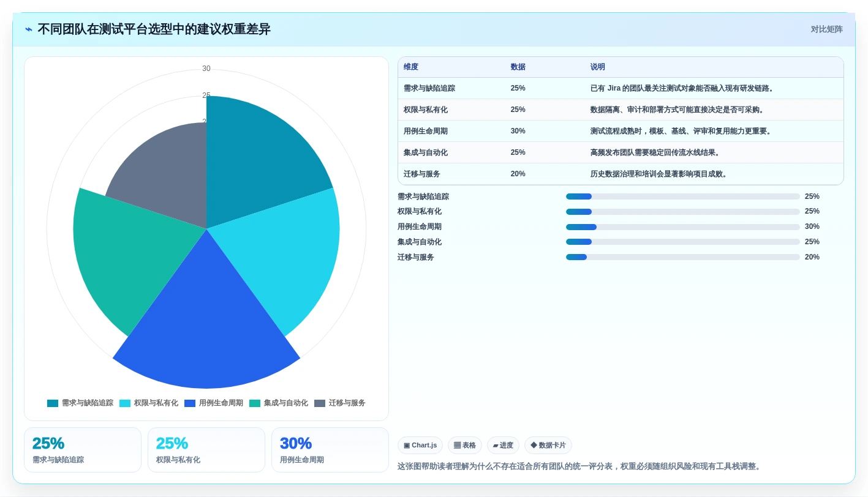Click the 30% value beside progress bars
The width and height of the screenshot is (868, 497).
click(x=812, y=227)
